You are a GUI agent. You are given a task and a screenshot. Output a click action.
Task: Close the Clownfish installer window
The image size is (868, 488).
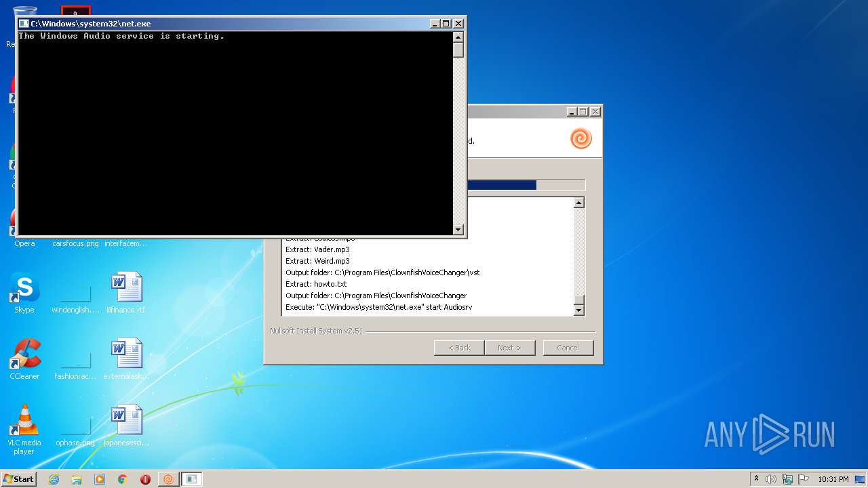(x=595, y=112)
